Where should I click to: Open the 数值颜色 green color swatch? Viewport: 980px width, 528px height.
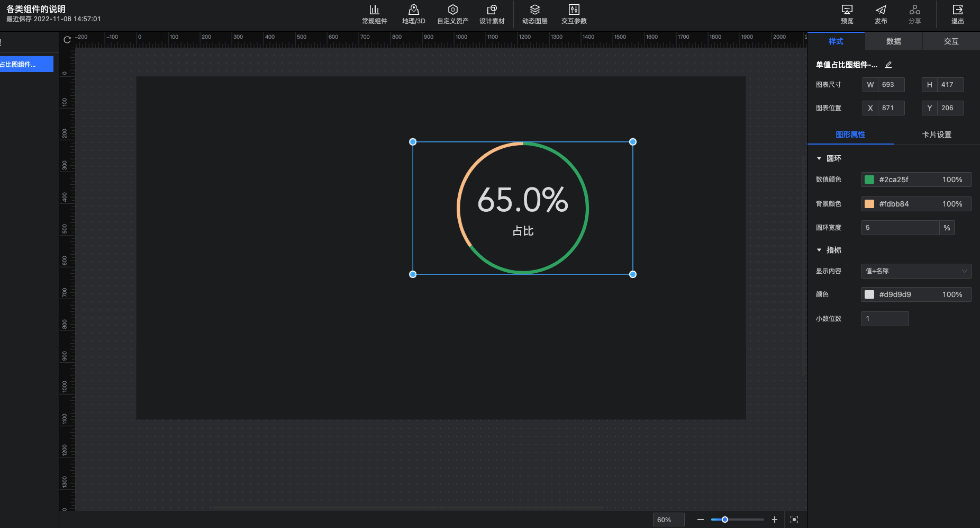tap(869, 180)
